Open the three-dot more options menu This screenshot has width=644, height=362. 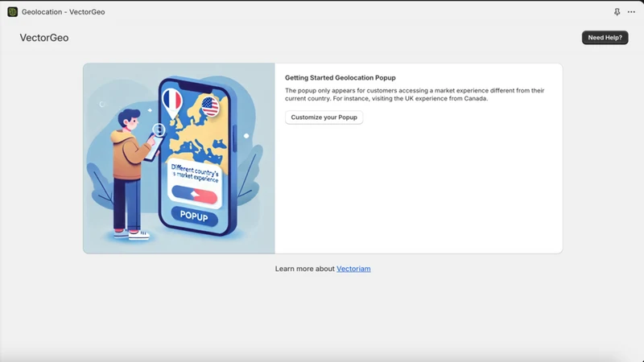click(631, 12)
